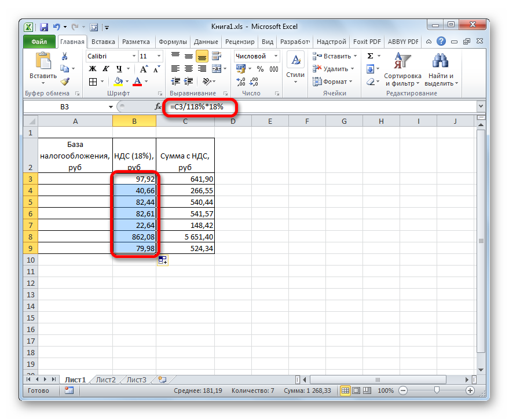Expand the Числовой number format dropdown
This screenshot has height=420, width=509.
275,56
